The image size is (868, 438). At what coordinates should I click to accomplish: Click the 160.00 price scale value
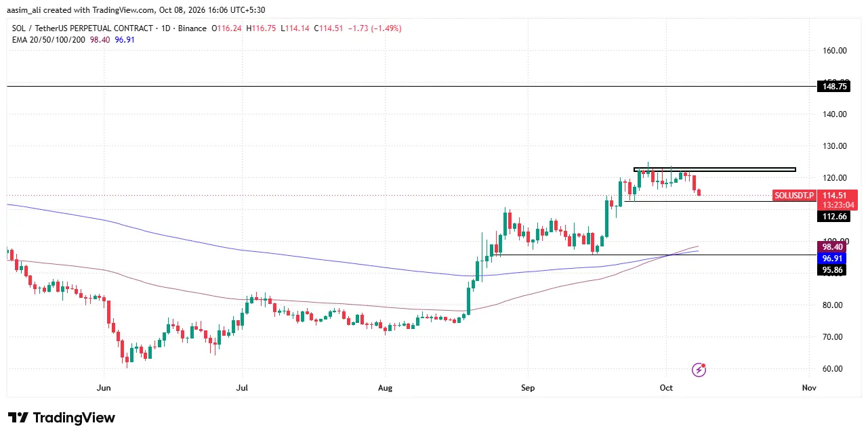(x=835, y=50)
